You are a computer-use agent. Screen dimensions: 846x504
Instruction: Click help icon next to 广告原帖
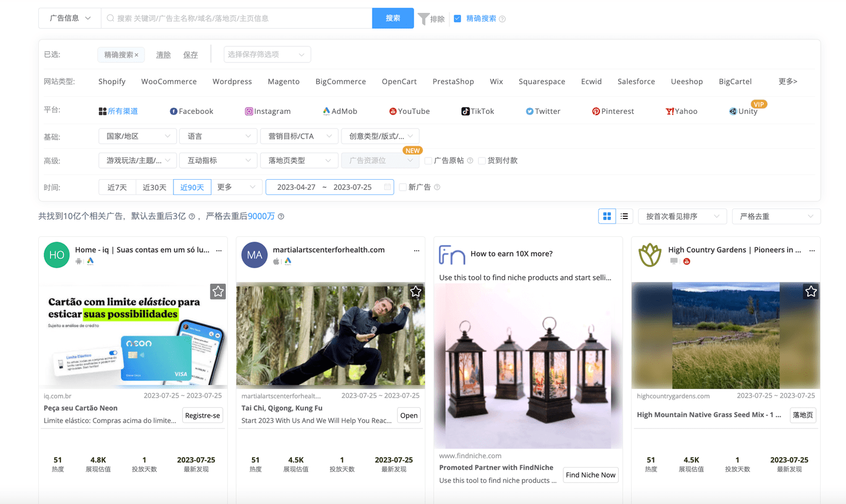coord(470,160)
